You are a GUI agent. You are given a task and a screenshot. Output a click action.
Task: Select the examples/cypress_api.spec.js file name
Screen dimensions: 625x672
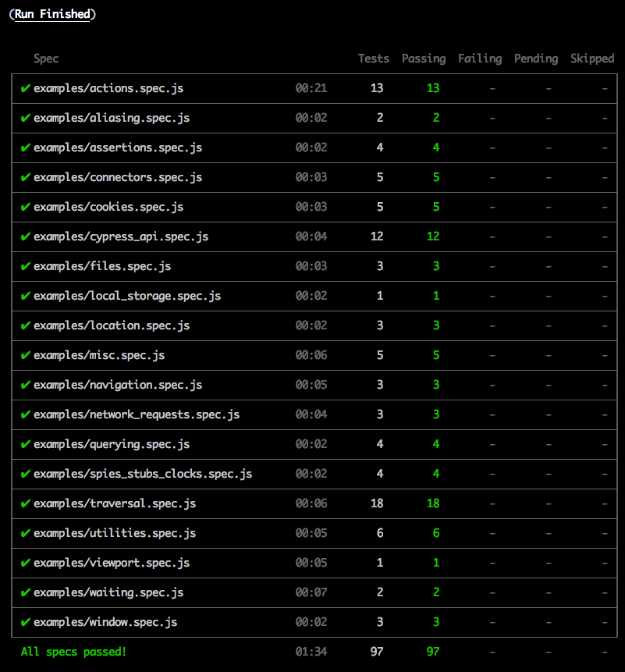121,236
